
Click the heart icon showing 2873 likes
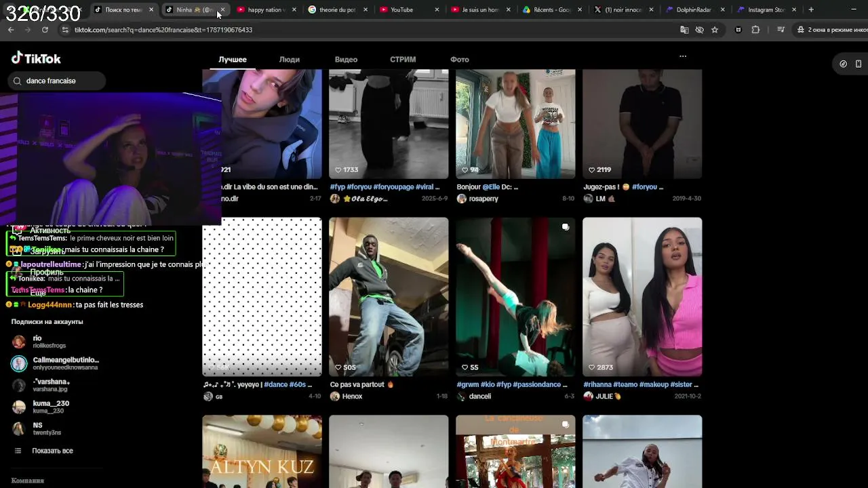(592, 367)
